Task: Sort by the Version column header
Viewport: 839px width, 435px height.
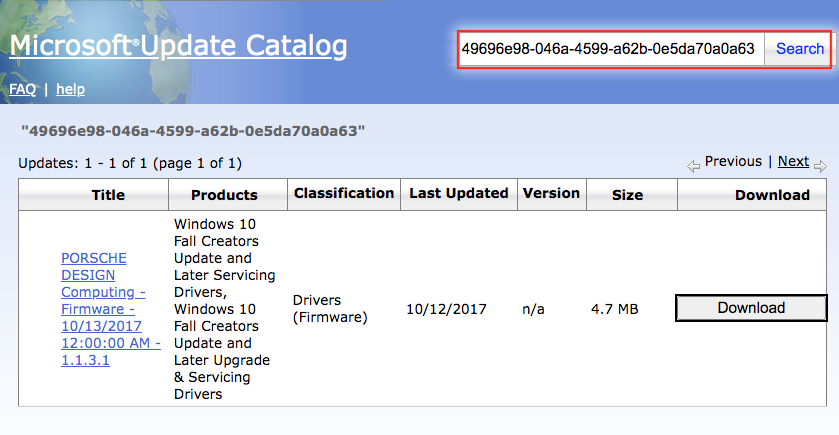Action: (x=551, y=193)
